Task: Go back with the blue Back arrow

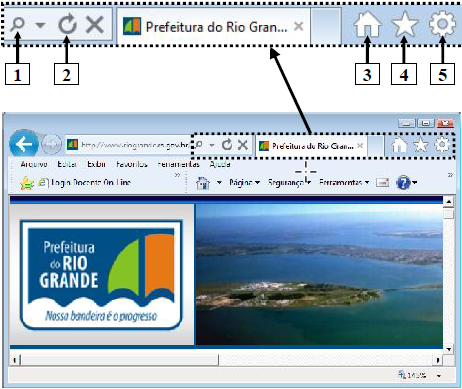Action: click(x=24, y=144)
